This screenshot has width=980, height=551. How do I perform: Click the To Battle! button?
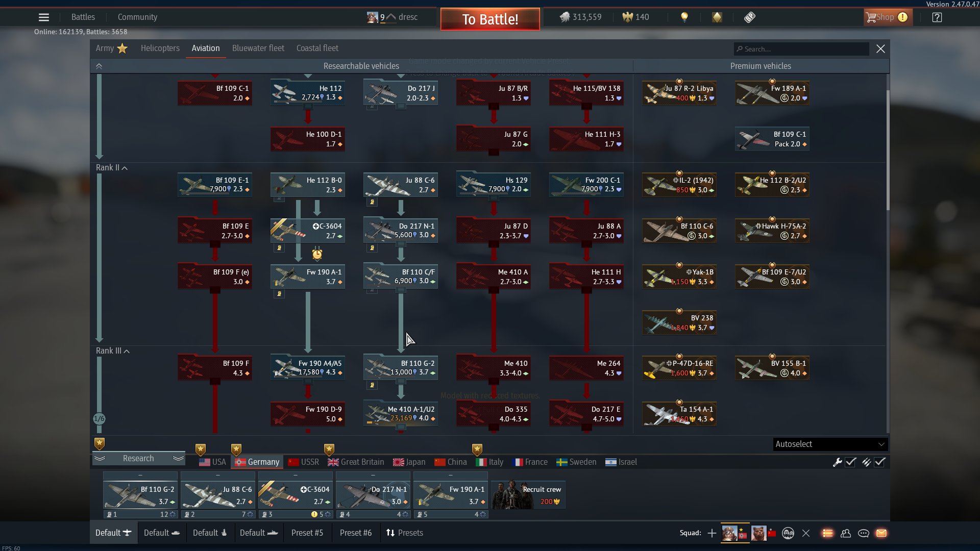coord(490,19)
